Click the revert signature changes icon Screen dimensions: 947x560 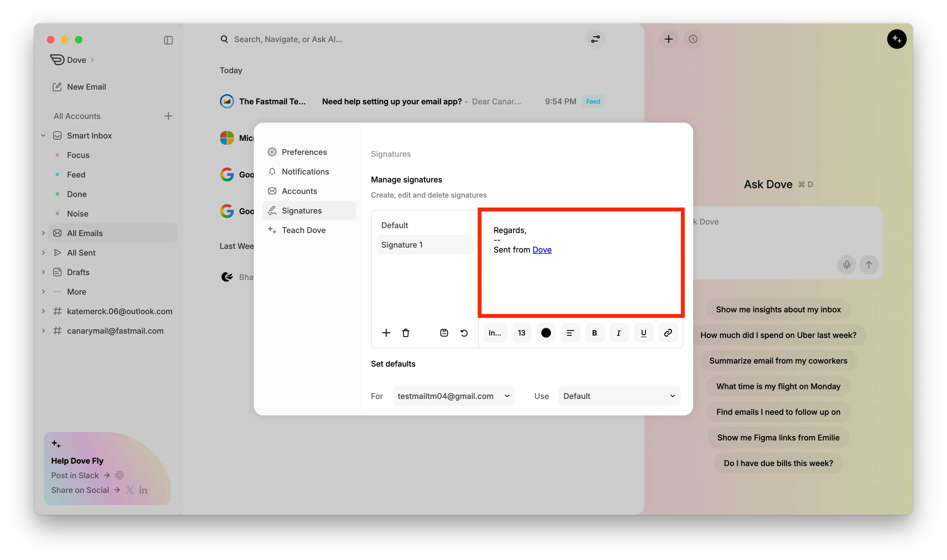coord(464,333)
